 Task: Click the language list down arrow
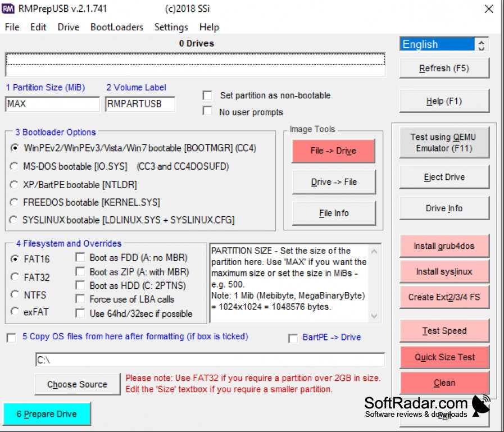(481, 48)
